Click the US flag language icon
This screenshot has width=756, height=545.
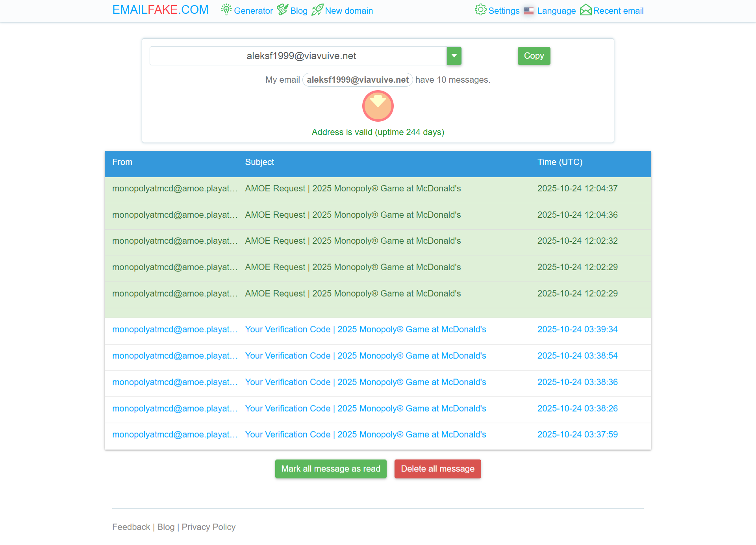tap(528, 11)
